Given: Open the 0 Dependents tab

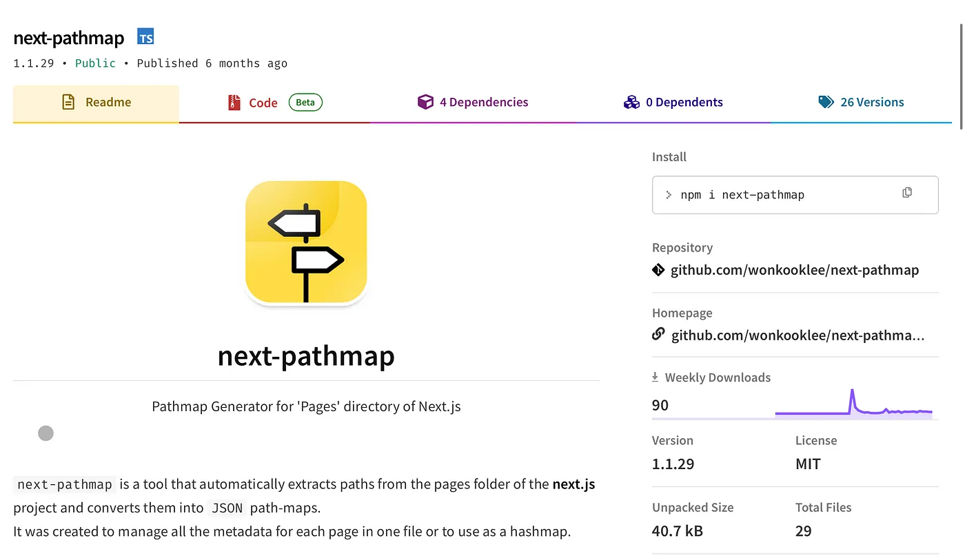Looking at the screenshot, I should [673, 103].
